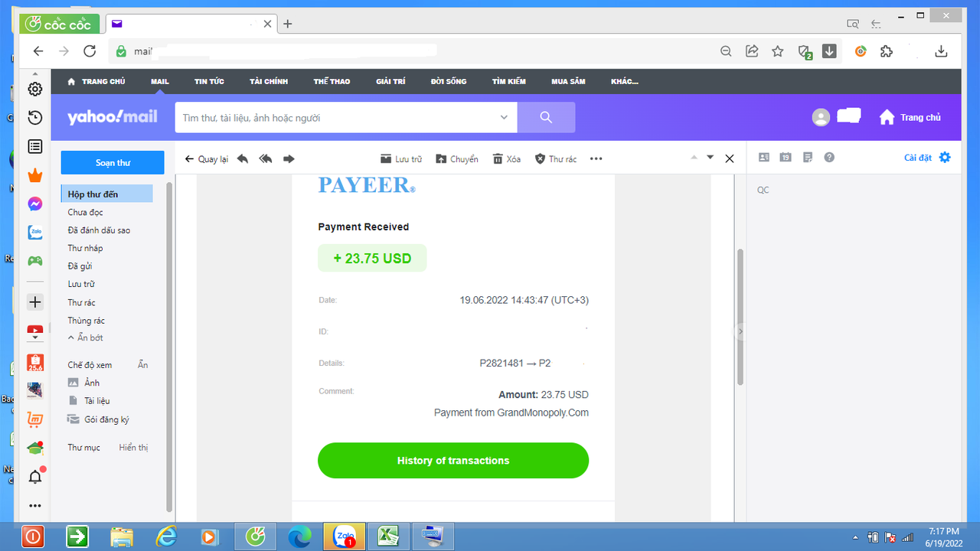Delete the email with Xóa
The image size is (980, 551).
pos(507,158)
